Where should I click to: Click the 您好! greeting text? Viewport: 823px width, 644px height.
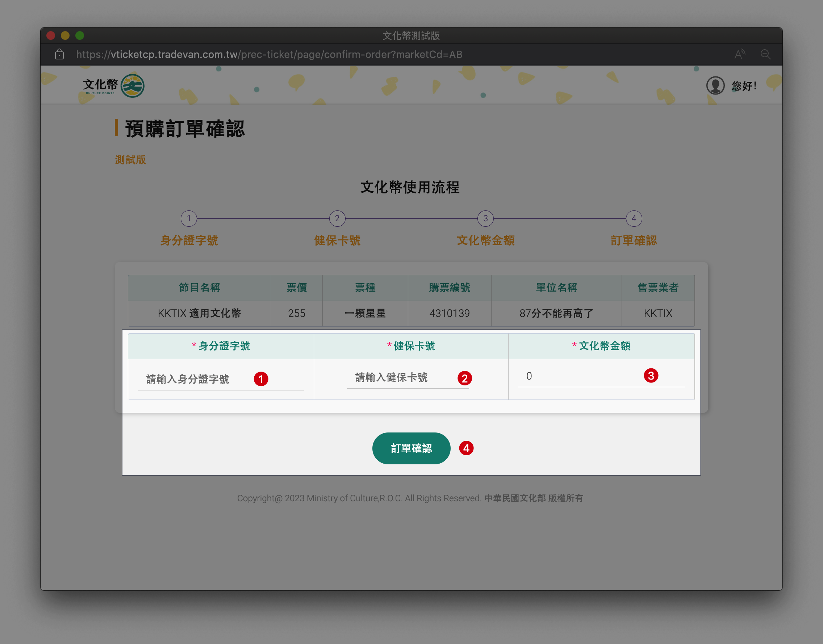pos(744,86)
